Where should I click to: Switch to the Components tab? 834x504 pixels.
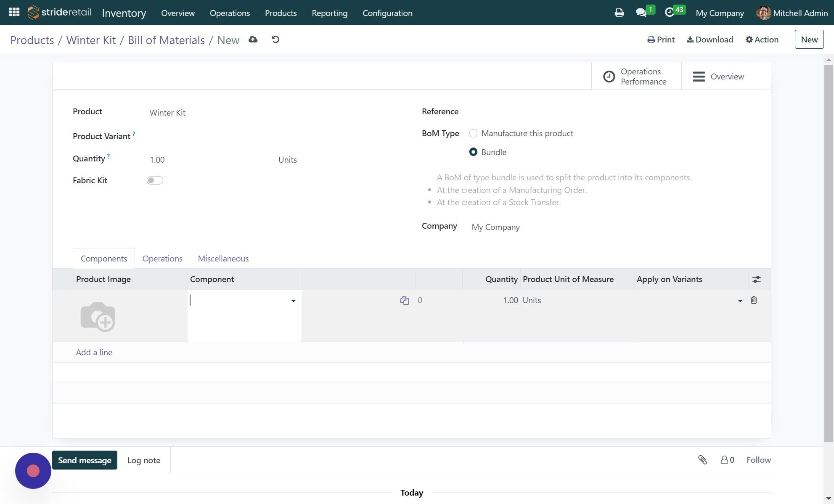[x=104, y=259]
